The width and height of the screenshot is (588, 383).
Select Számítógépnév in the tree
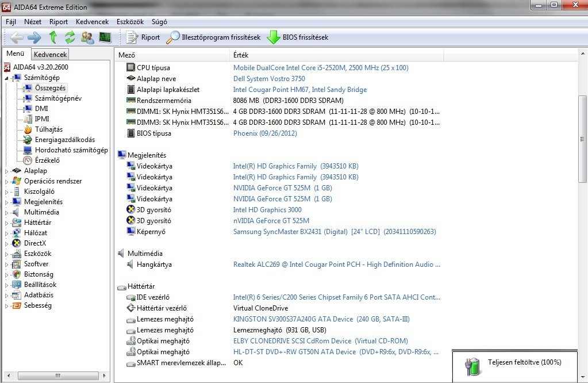(x=58, y=98)
